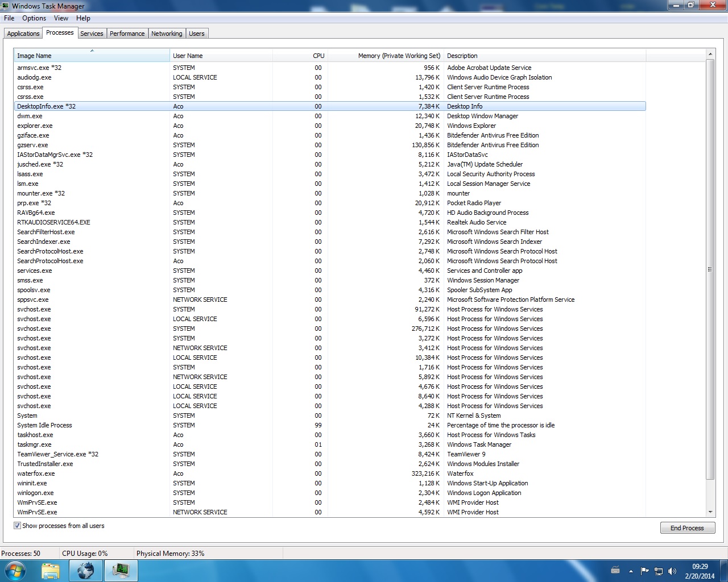Image resolution: width=728 pixels, height=582 pixels.
Task: Select the winlogon.exe process
Action: [330, 493]
